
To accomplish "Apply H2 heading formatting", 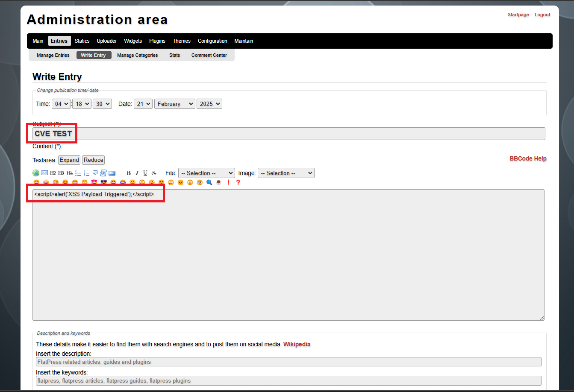I will pyautogui.click(x=53, y=173).
